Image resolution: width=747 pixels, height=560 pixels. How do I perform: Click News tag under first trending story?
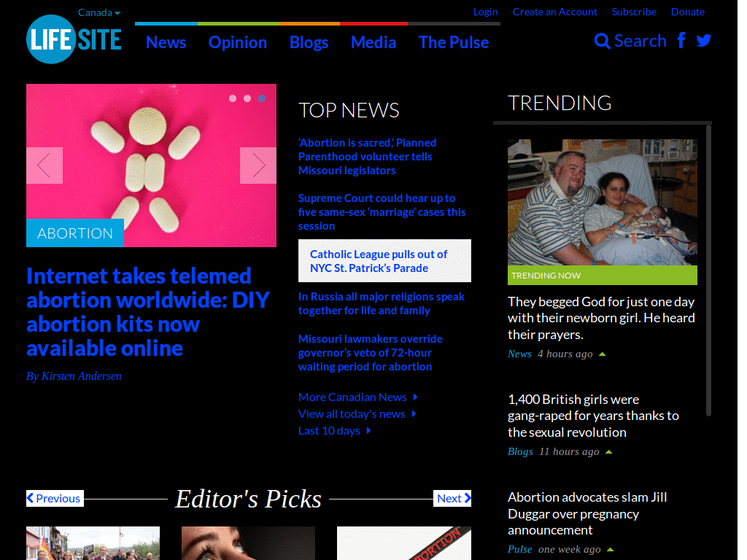[x=519, y=354]
